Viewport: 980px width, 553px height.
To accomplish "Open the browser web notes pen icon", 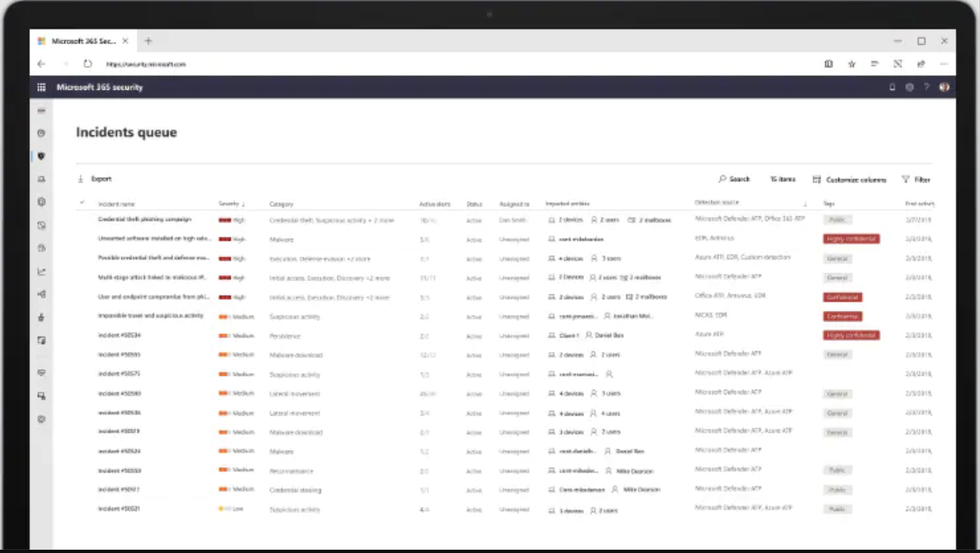I will [x=898, y=64].
